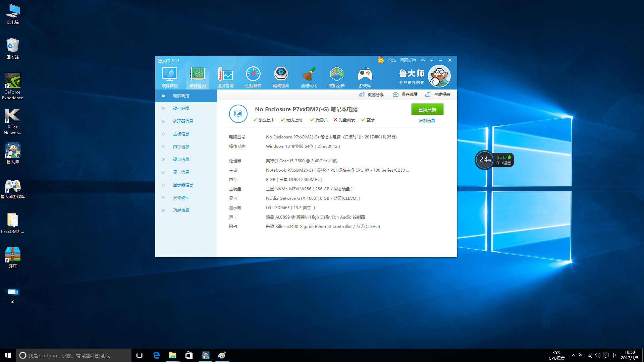
Task: Select 电脑概览 in the sidebar
Action: 186,96
